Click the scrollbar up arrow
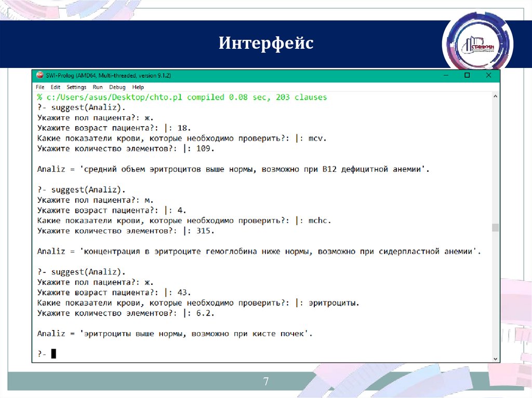The height and width of the screenshot is (398, 532). 495,97
